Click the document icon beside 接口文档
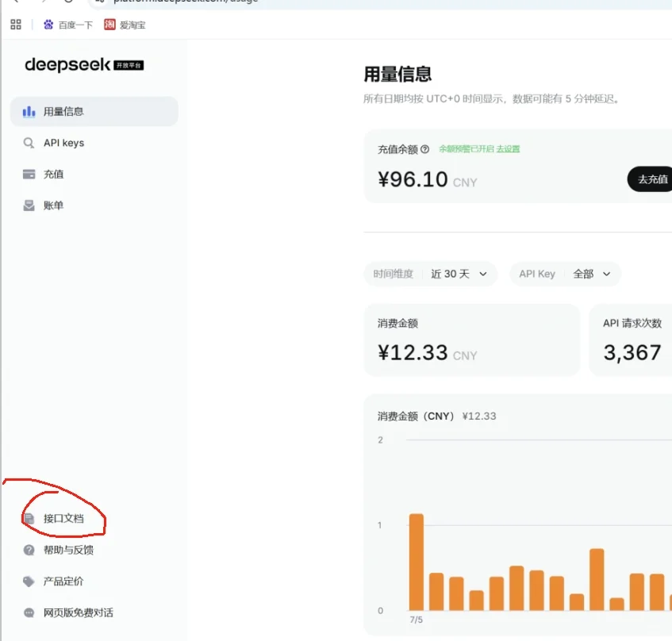Screen dimensions: 672x641 29,519
